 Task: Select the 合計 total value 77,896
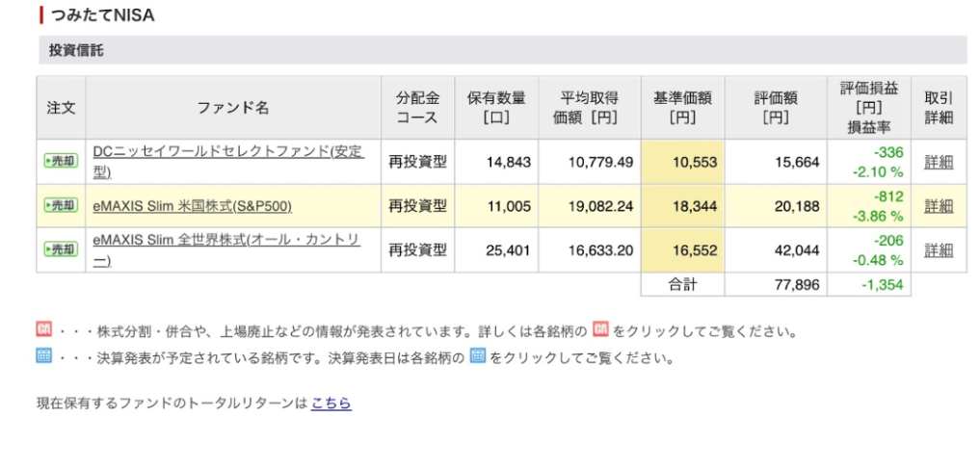(x=797, y=285)
